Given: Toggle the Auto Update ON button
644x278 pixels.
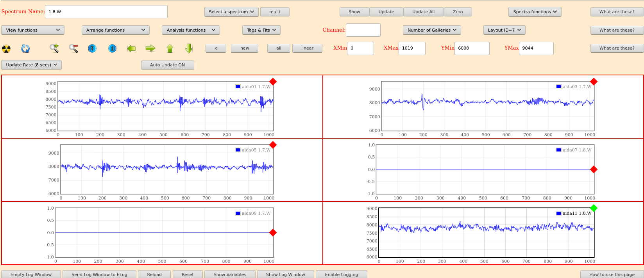Looking at the screenshot, I should 167,65.
